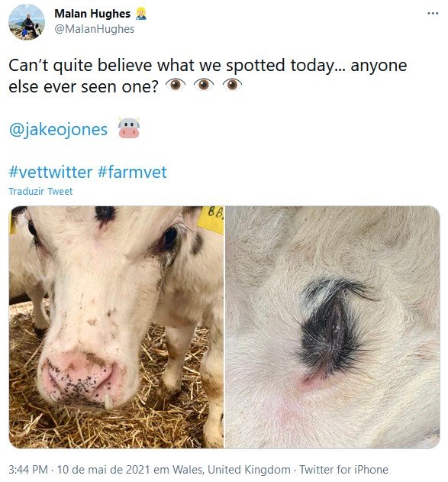Click the Twitter for iPhone source label
The width and height of the screenshot is (448, 482).
344,470
